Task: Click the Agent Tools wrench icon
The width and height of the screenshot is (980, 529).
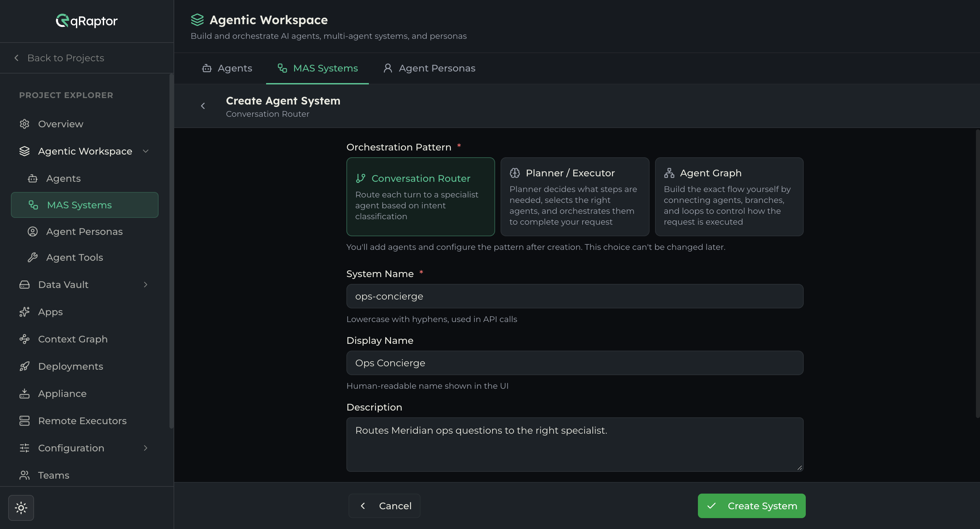Action: 33,258
